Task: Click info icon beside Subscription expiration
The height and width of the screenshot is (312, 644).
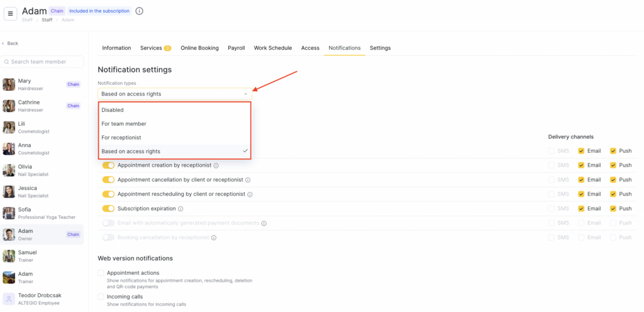Action: [180, 209]
